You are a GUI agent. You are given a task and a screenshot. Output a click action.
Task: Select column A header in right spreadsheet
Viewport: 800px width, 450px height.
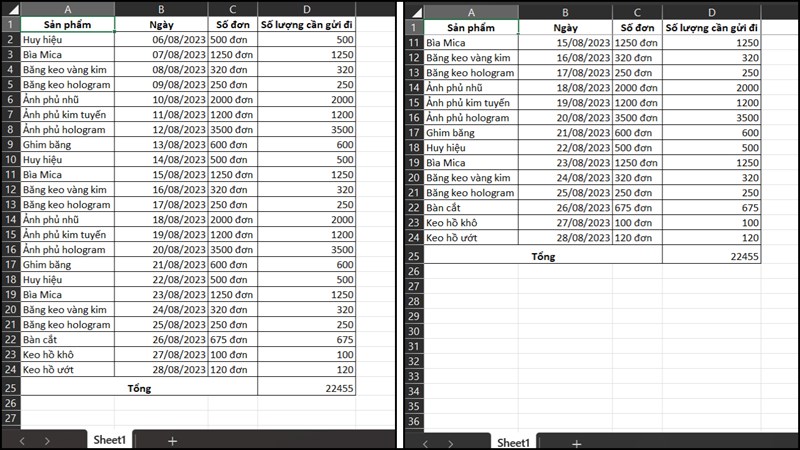471,12
